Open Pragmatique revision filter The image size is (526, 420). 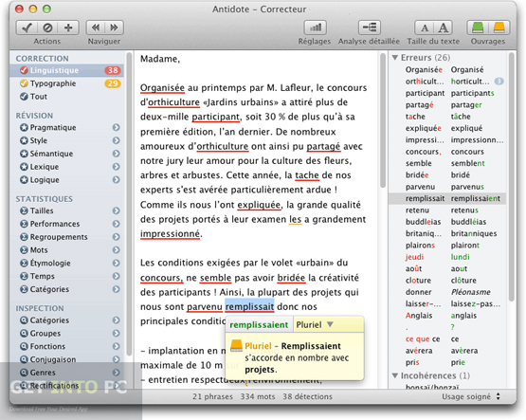coord(66,127)
